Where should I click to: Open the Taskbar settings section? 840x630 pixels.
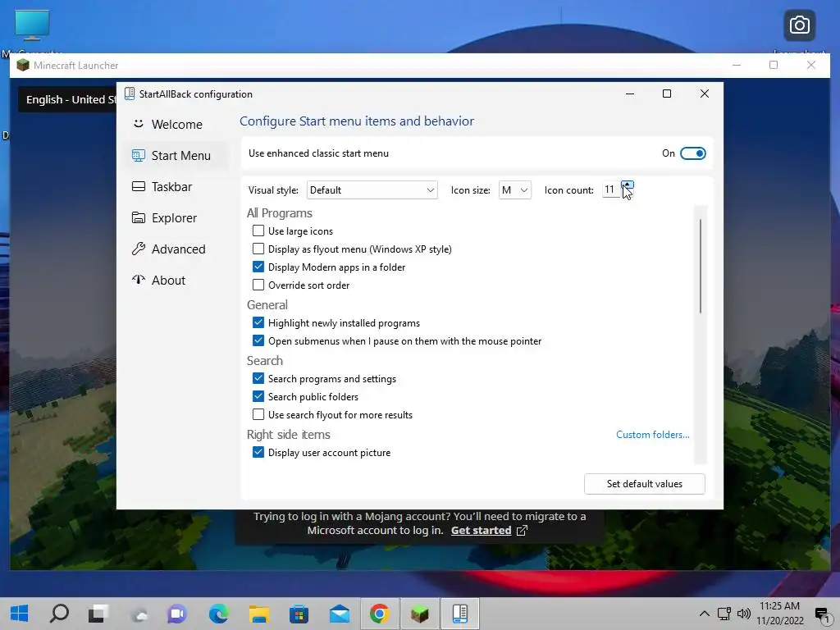click(162, 186)
